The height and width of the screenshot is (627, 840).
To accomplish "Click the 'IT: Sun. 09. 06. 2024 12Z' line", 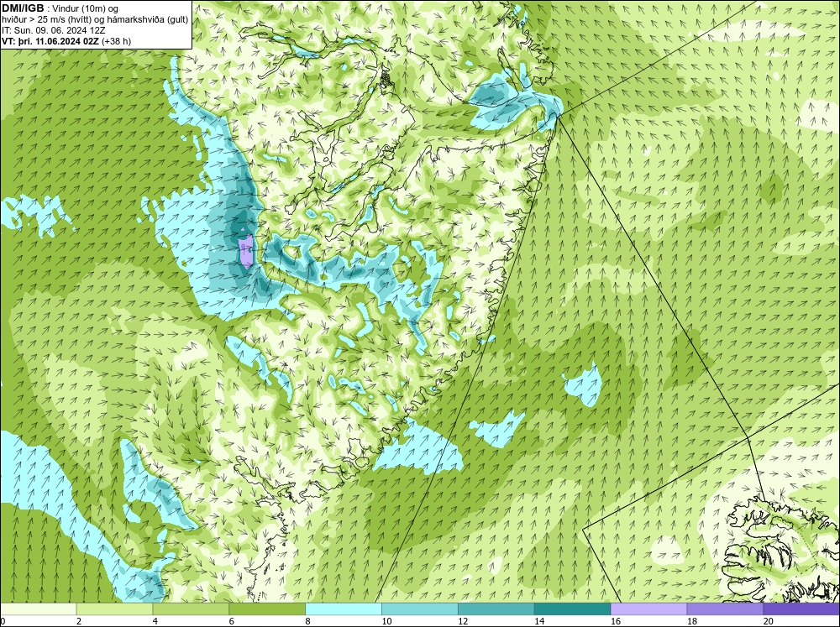I will 54,30.
